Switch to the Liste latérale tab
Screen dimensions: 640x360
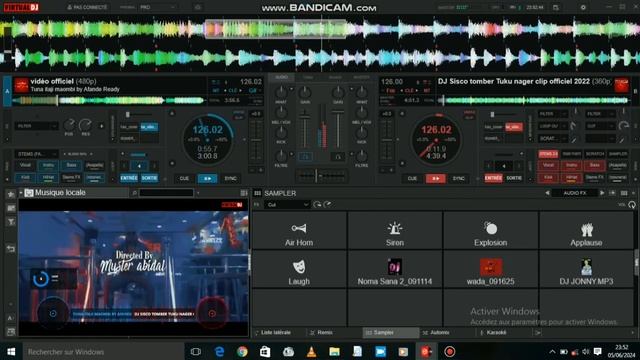click(x=276, y=333)
